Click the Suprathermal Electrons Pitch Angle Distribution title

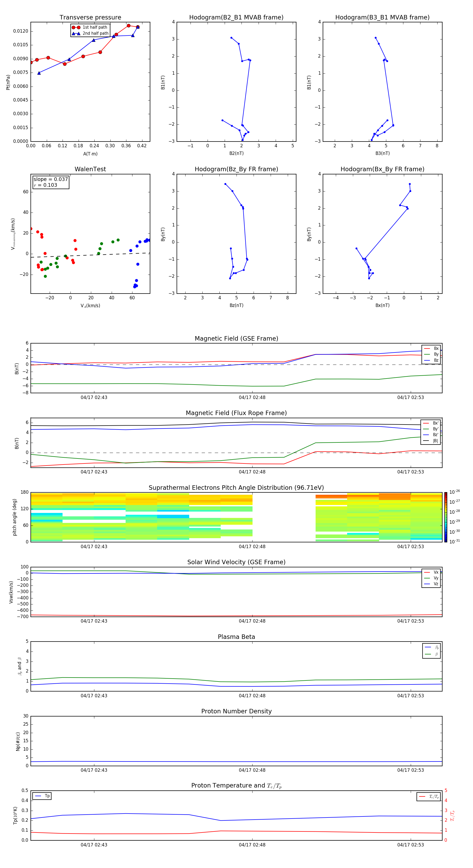(236, 488)
